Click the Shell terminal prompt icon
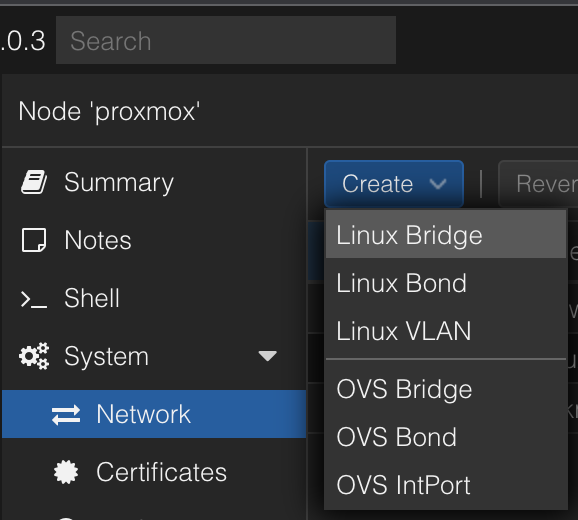This screenshot has width=578, height=520. coord(34,299)
